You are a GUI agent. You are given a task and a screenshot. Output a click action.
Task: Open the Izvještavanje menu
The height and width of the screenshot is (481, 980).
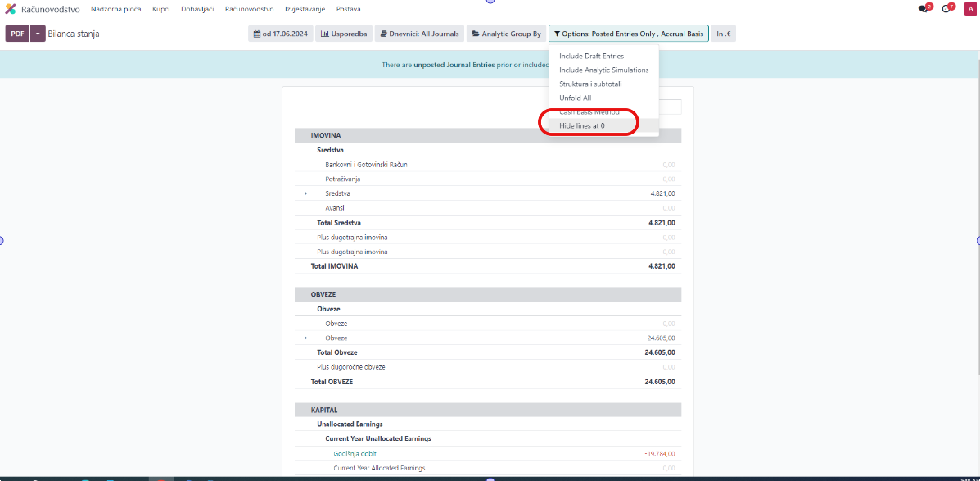click(305, 9)
